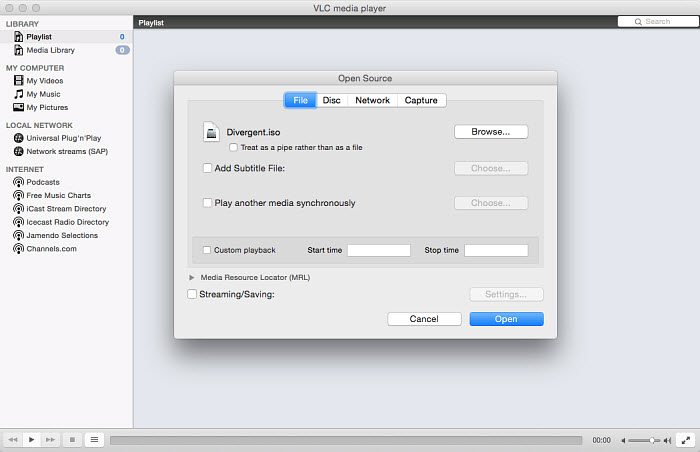Image resolution: width=700 pixels, height=452 pixels.
Task: Click the Icecast Radio Directory icon
Action: click(18, 222)
